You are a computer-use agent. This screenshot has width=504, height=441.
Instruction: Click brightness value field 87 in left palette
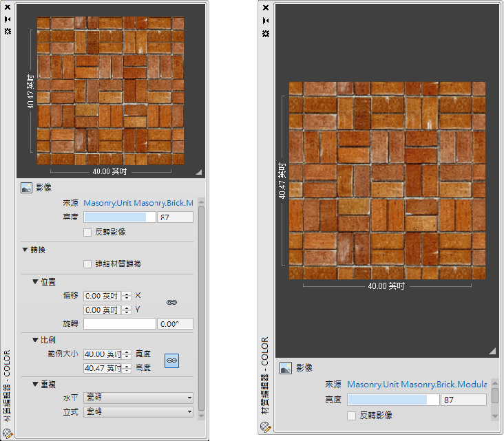[175, 217]
